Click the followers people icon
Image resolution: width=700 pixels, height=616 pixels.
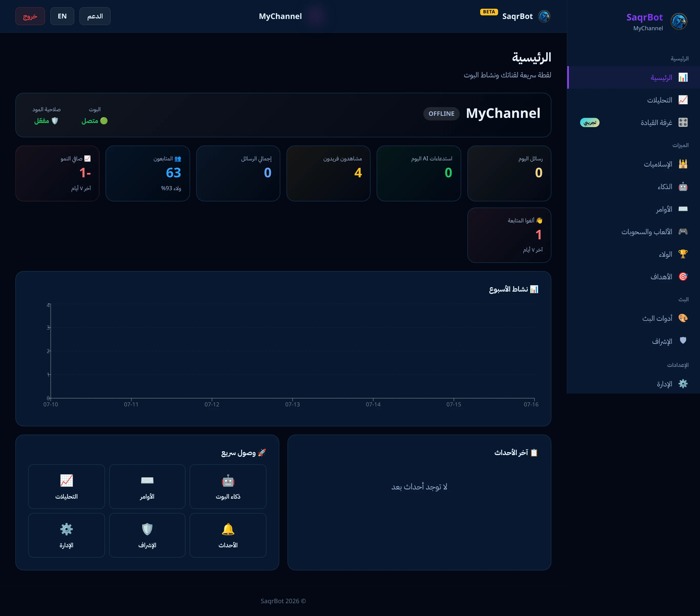[x=177, y=159]
